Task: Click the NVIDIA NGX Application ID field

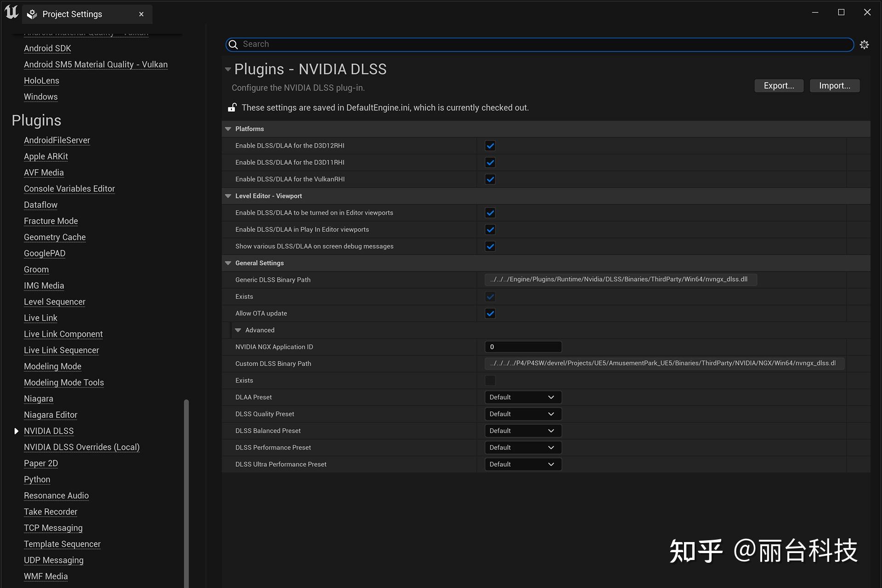Action: 523,347
